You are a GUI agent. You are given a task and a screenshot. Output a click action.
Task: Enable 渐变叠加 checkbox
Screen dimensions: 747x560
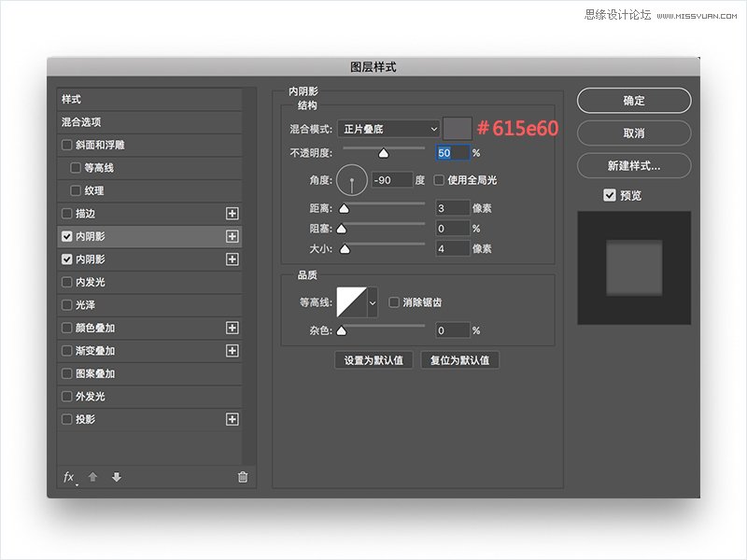click(x=66, y=351)
